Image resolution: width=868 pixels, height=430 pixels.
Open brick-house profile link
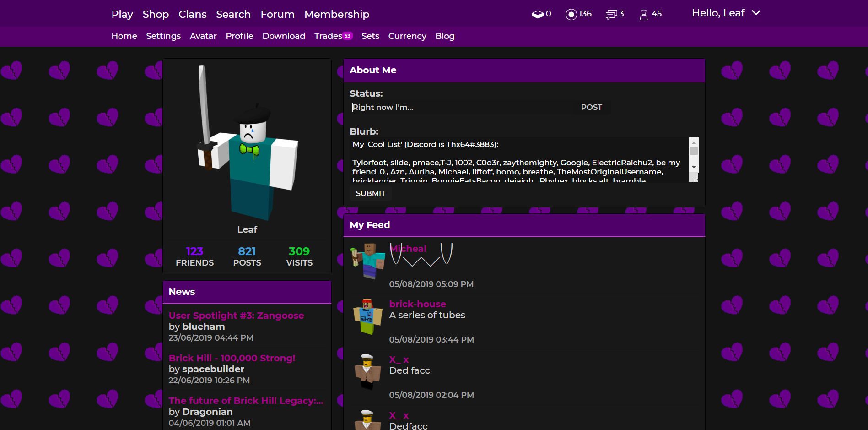417,304
